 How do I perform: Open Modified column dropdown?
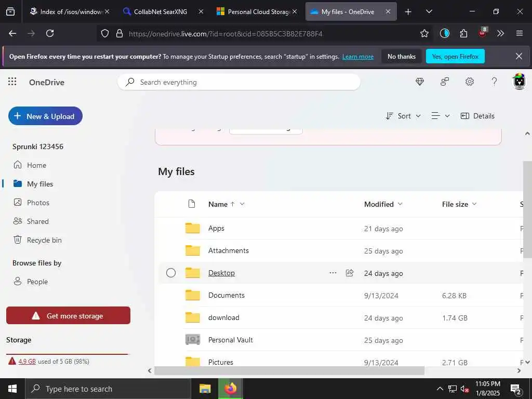[383, 204]
